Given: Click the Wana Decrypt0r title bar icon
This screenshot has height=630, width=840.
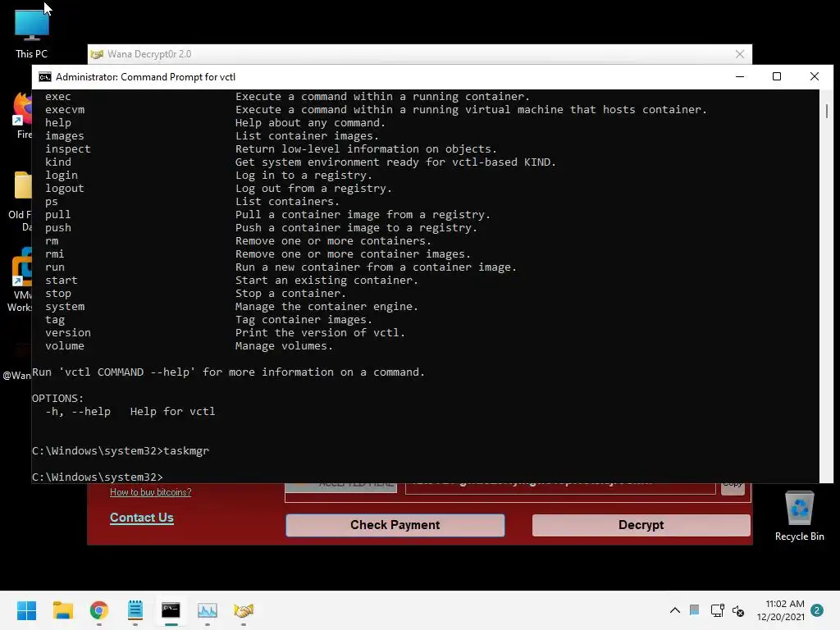Looking at the screenshot, I should click(97, 54).
